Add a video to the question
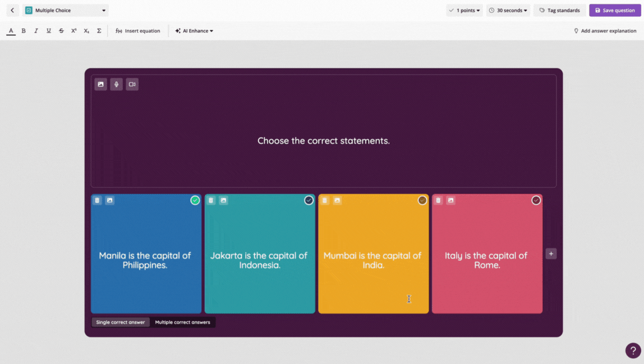 click(132, 84)
